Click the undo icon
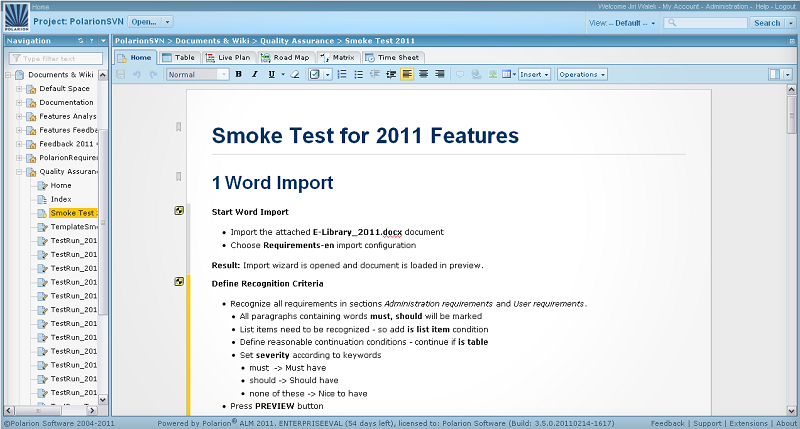The image size is (800, 429). (137, 74)
